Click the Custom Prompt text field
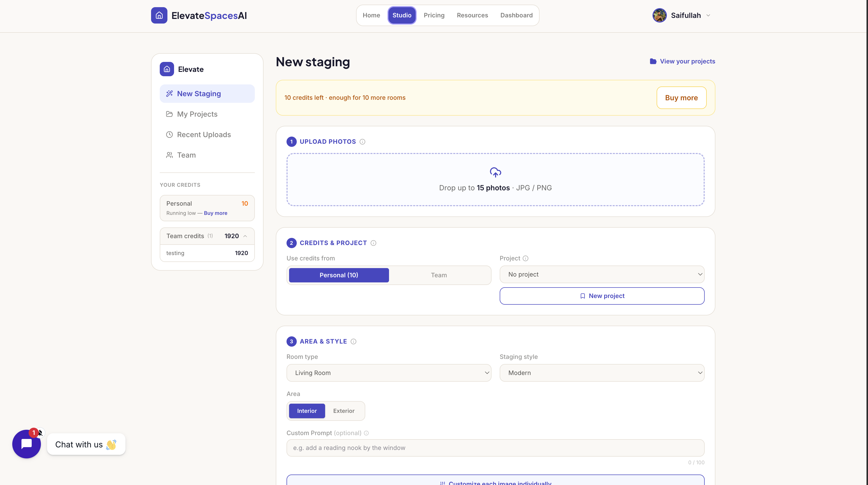The width and height of the screenshot is (868, 485). [495, 448]
